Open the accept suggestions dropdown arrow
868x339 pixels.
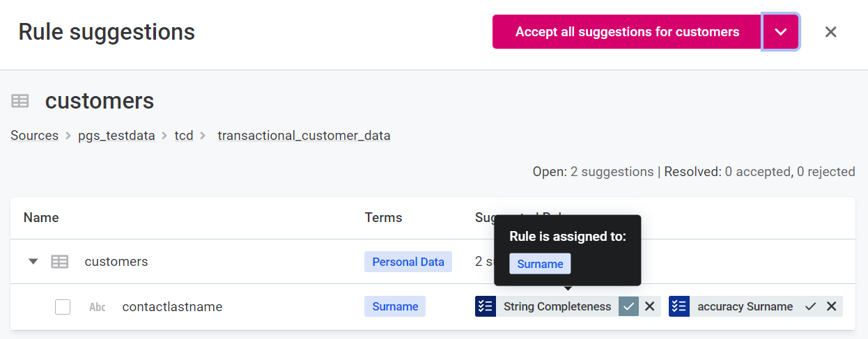tap(780, 32)
